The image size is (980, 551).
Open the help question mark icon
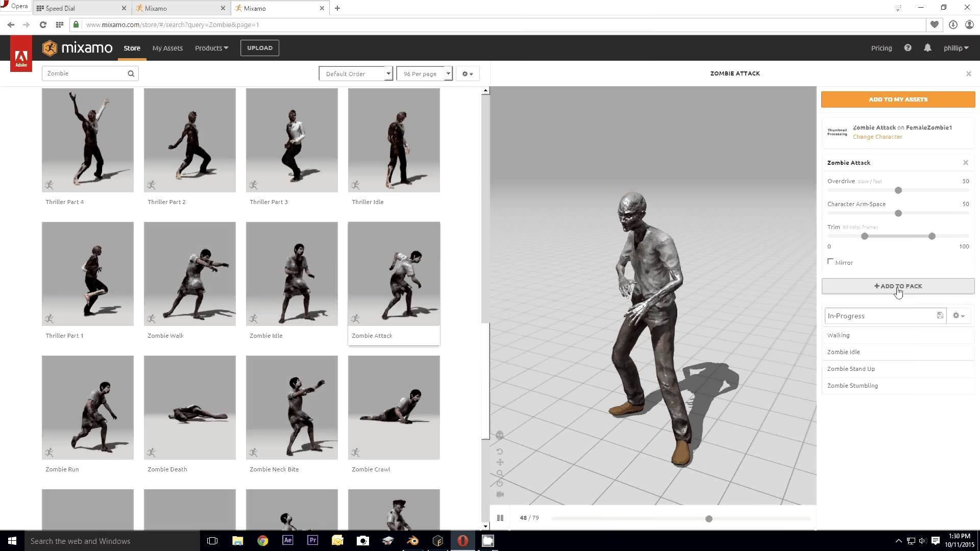pyautogui.click(x=908, y=48)
